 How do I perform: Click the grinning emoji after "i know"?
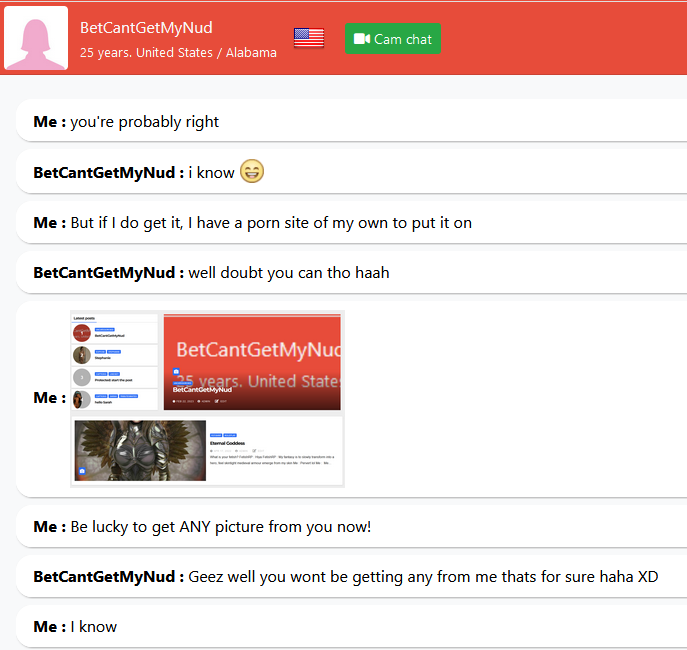pos(252,172)
